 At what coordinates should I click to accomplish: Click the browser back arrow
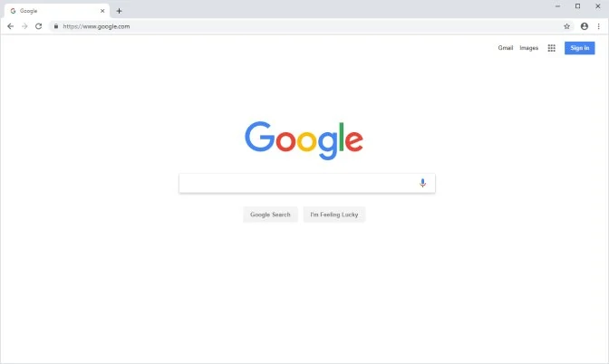[11, 26]
